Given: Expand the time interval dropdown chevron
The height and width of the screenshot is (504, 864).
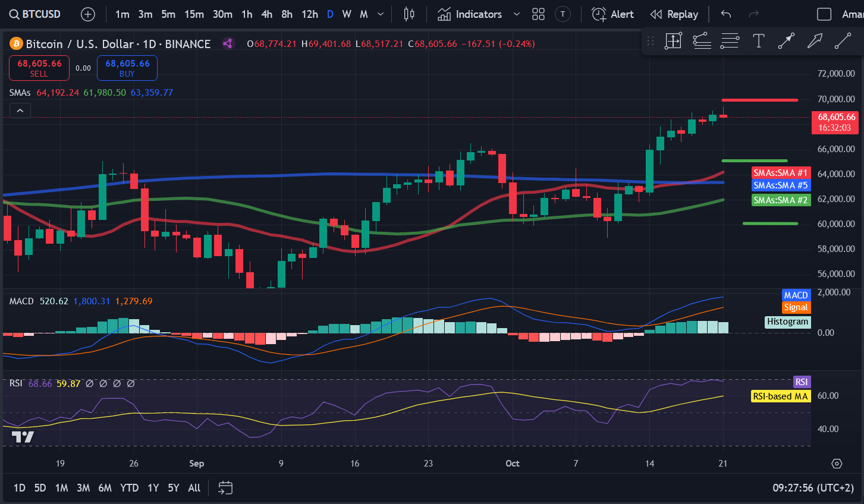Looking at the screenshot, I should pyautogui.click(x=381, y=14).
